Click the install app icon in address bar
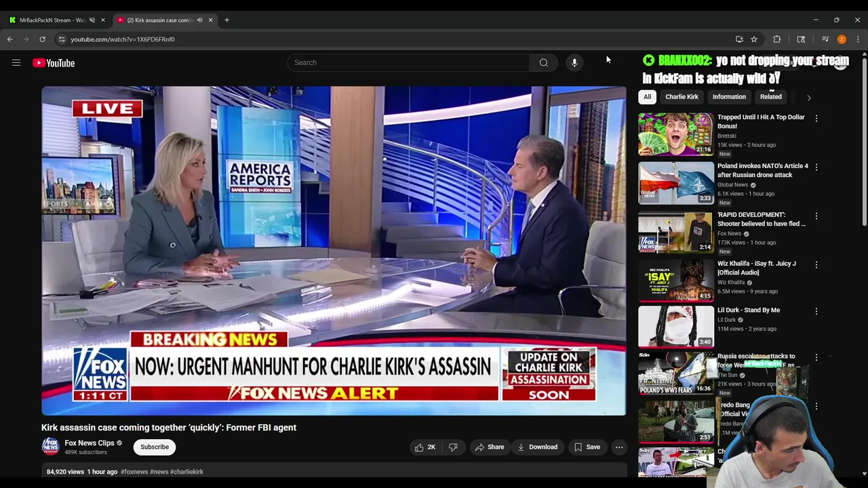Image resolution: width=868 pixels, height=488 pixels. pyautogui.click(x=739, y=39)
